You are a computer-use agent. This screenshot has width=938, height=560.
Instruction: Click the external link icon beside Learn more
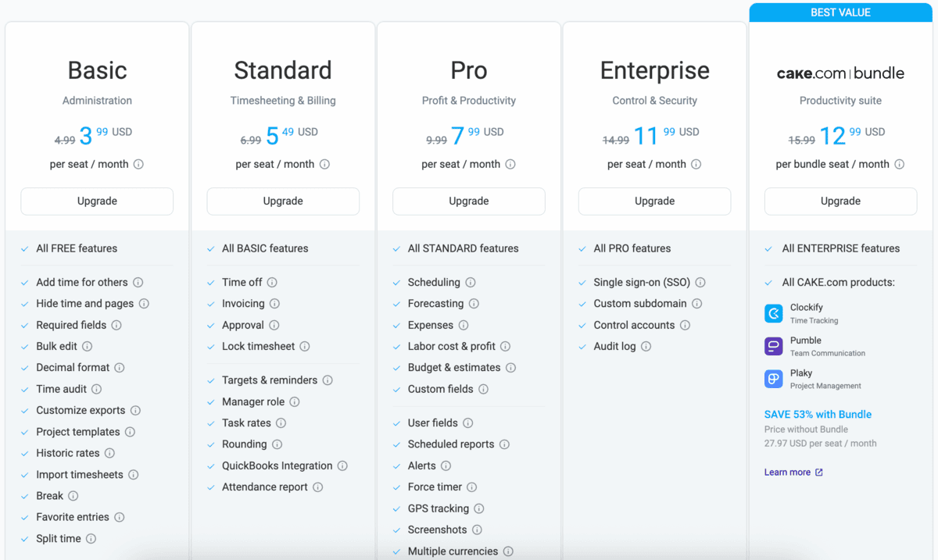(818, 473)
